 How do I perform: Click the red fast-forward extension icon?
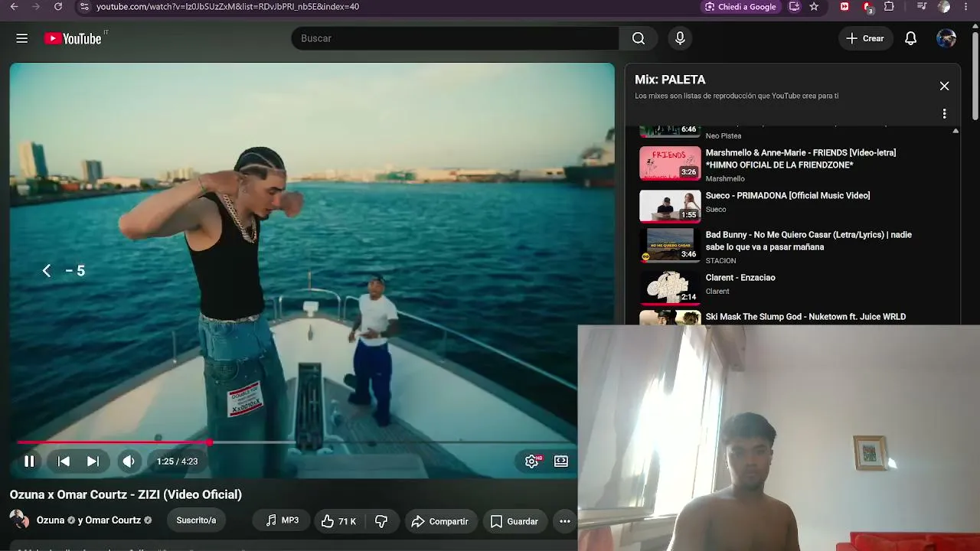pos(844,7)
